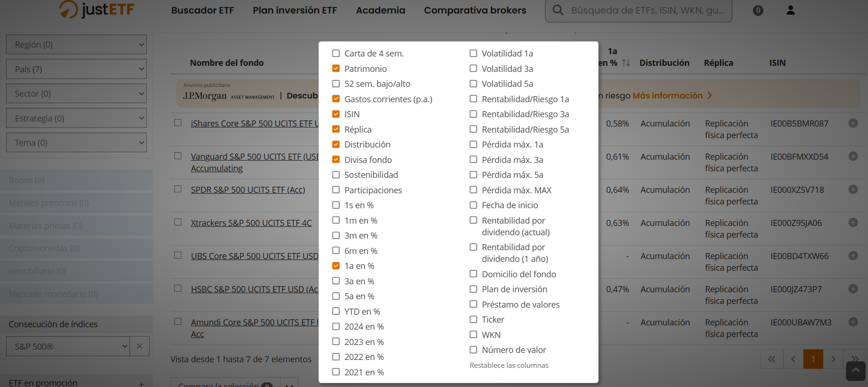
Task: Click the justETF logo
Action: 97,9
